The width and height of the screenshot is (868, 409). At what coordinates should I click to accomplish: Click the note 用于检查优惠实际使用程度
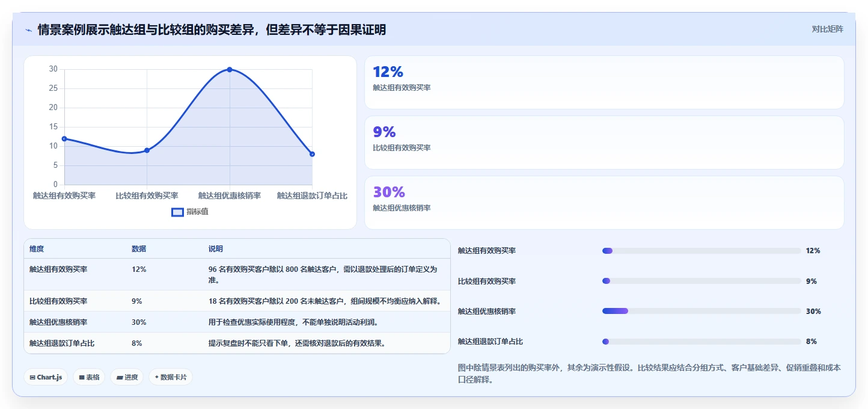click(x=293, y=322)
